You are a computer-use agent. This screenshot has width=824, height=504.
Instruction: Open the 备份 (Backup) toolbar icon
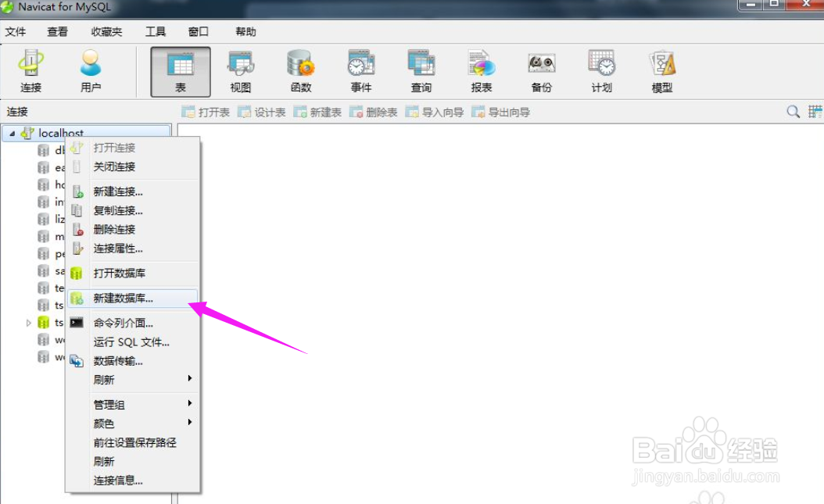point(541,72)
